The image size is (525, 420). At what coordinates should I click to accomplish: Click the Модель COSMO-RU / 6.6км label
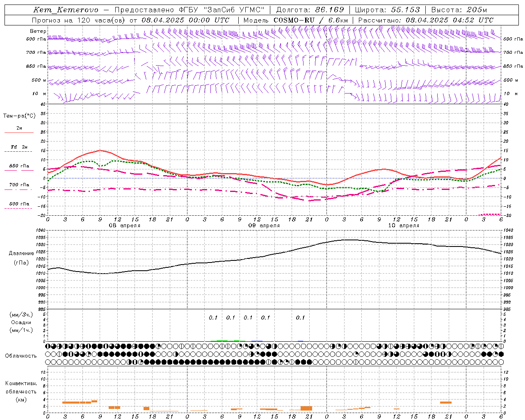point(296,20)
